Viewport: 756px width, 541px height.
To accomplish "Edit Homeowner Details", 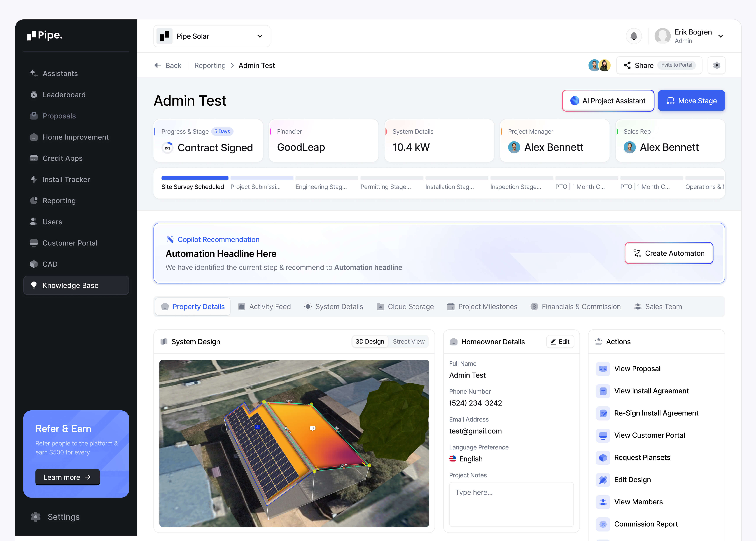I will pyautogui.click(x=560, y=341).
